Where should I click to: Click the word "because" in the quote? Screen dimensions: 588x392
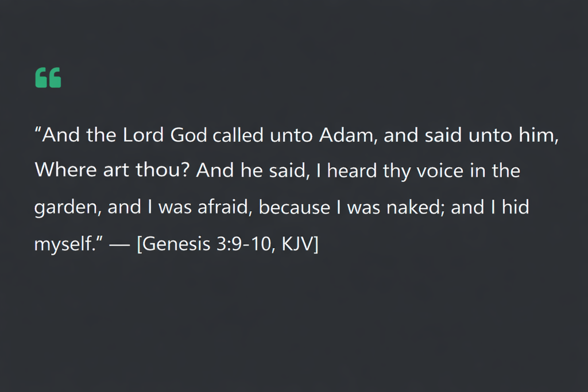pyautogui.click(x=295, y=207)
